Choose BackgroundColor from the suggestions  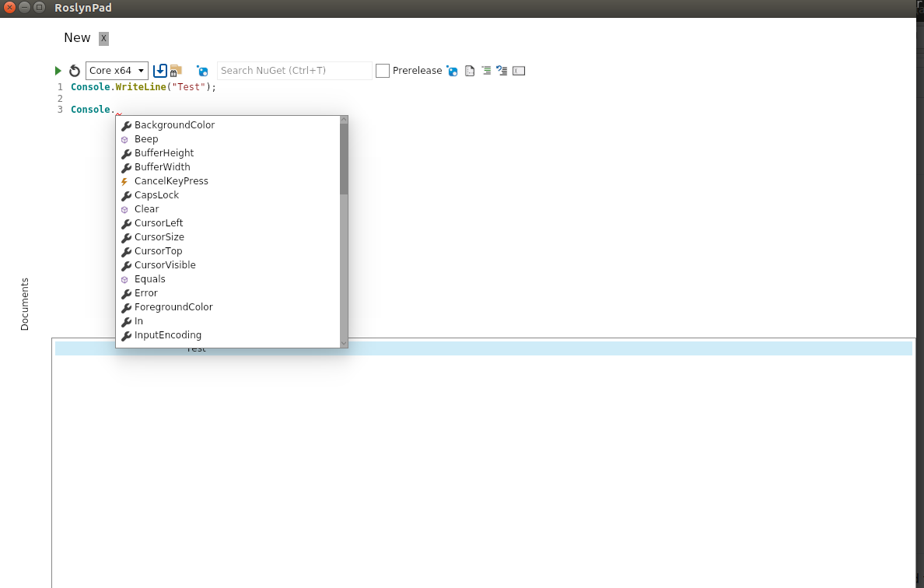coord(174,124)
